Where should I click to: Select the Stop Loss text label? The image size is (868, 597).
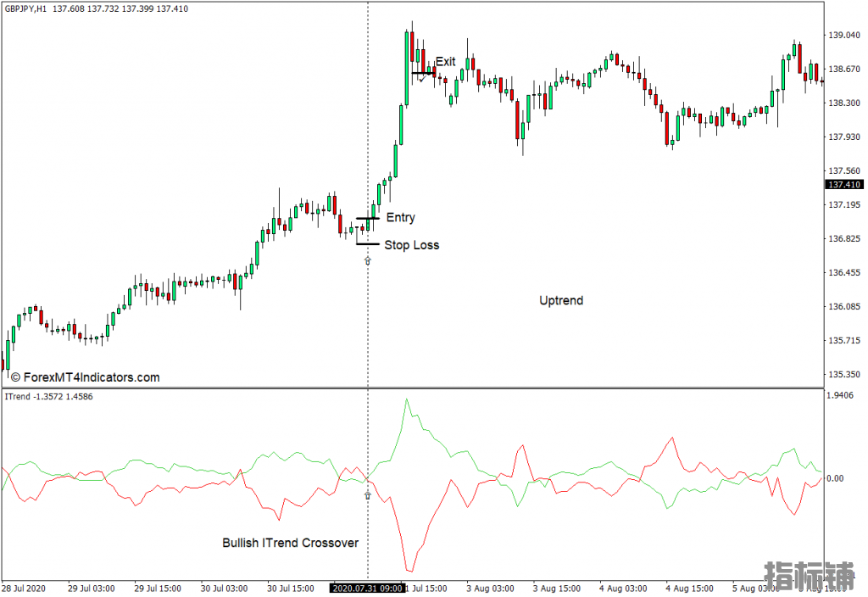411,245
